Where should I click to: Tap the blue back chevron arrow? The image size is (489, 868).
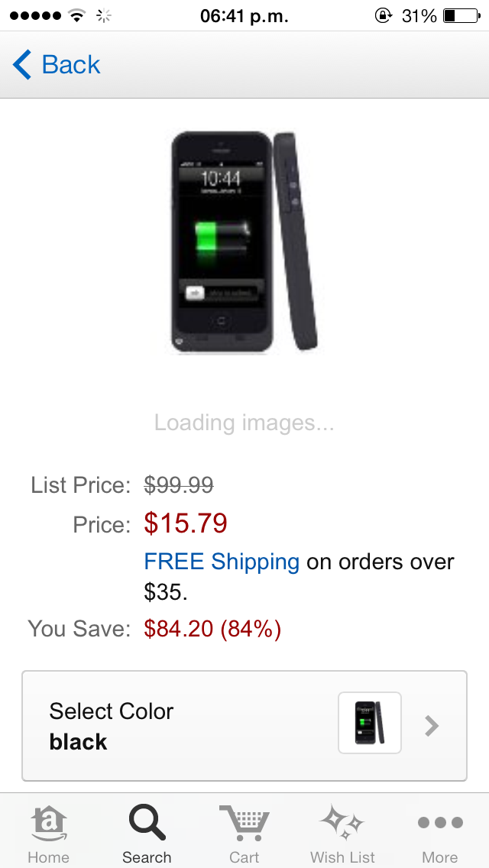(x=22, y=64)
